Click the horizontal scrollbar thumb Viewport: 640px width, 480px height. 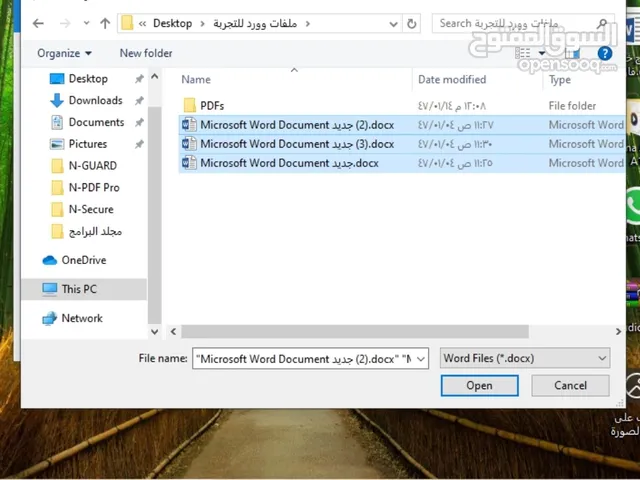355,331
